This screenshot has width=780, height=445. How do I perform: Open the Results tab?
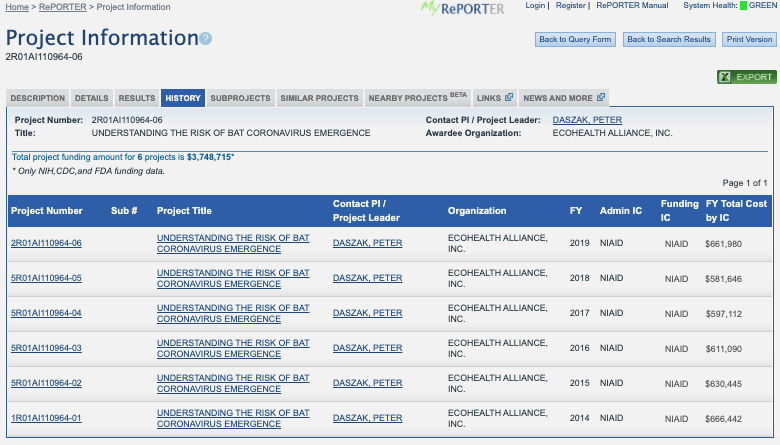pos(137,98)
